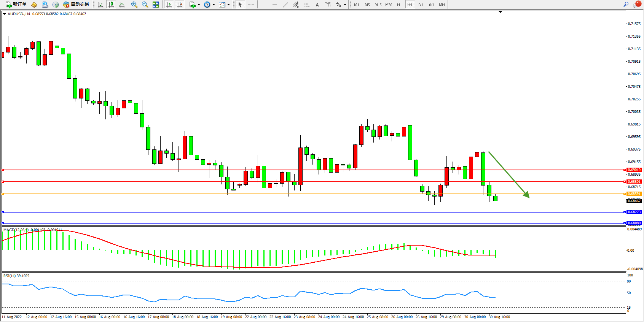Toggle AutoTrading (自动交易) button

point(76,5)
